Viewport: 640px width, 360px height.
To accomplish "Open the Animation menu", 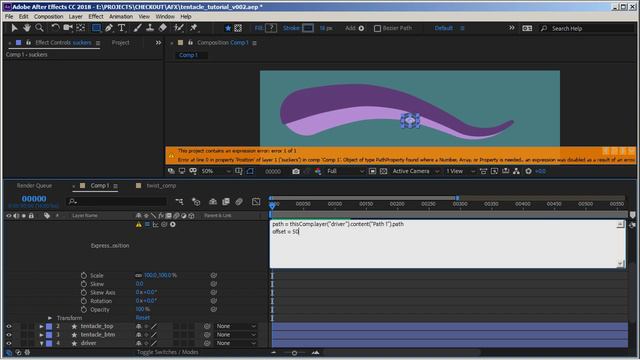I will 121,16.
